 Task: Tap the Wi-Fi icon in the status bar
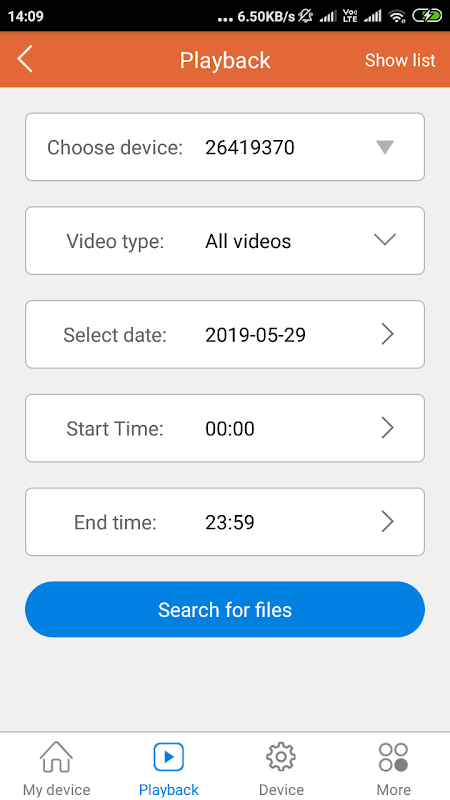396,16
